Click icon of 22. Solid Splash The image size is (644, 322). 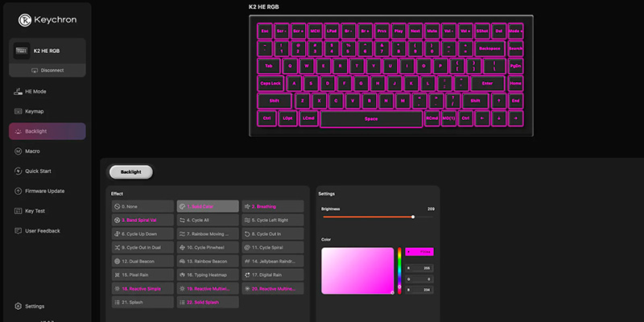pos(182,303)
